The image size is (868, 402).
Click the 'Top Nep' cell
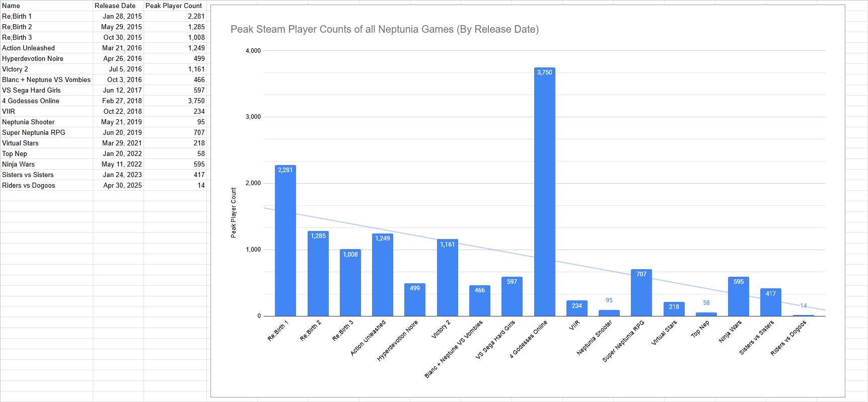pos(46,153)
